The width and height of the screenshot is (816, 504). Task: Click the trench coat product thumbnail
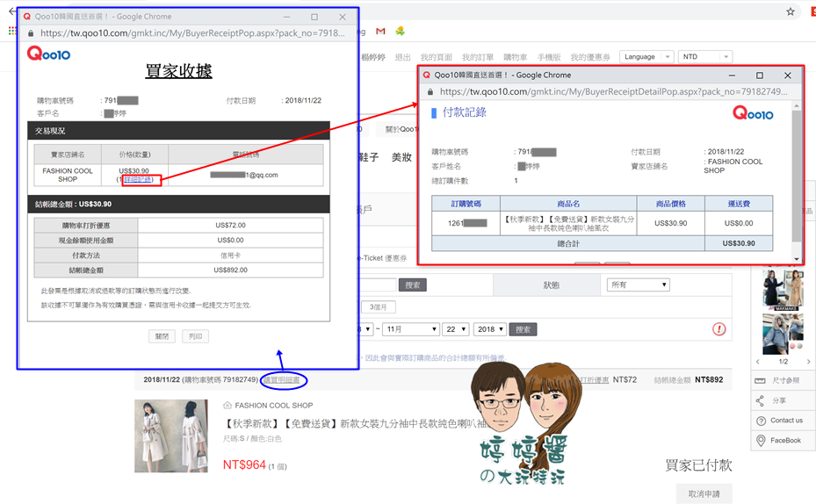[x=171, y=436]
